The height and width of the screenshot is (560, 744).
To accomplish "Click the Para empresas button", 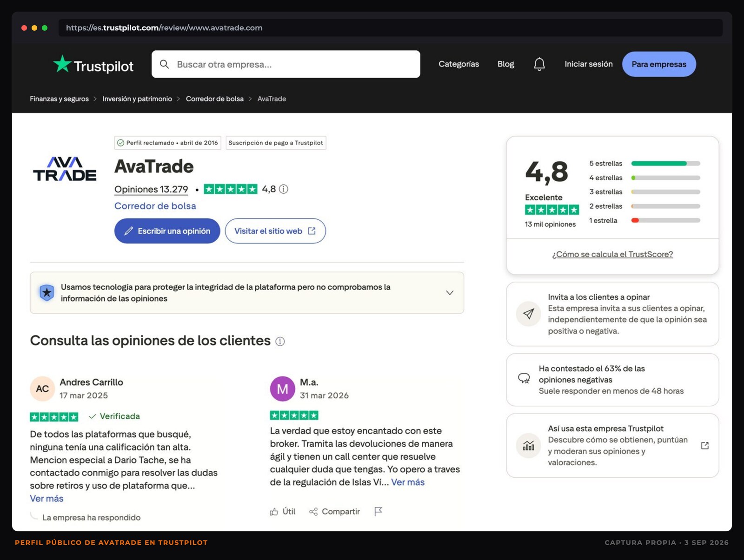I will point(658,64).
